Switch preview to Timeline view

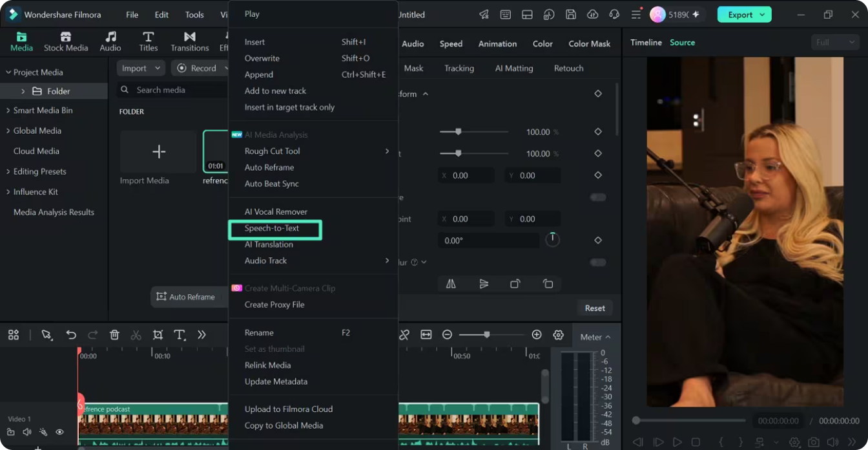click(x=646, y=43)
